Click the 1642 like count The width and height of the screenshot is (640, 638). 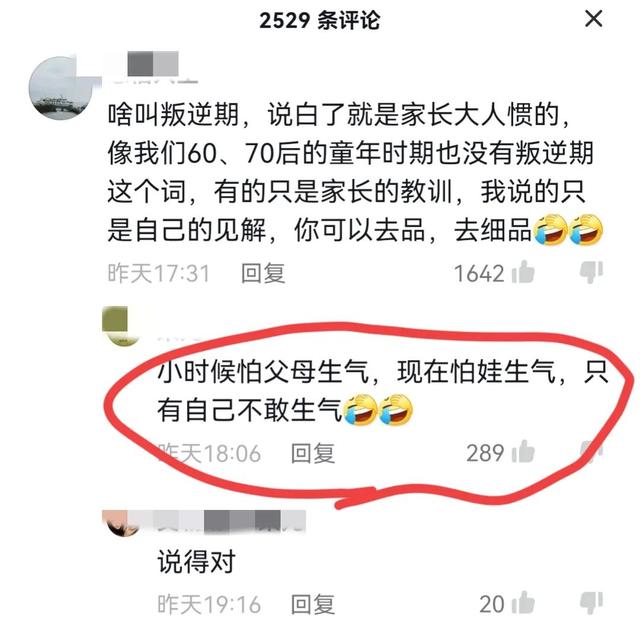(x=479, y=273)
